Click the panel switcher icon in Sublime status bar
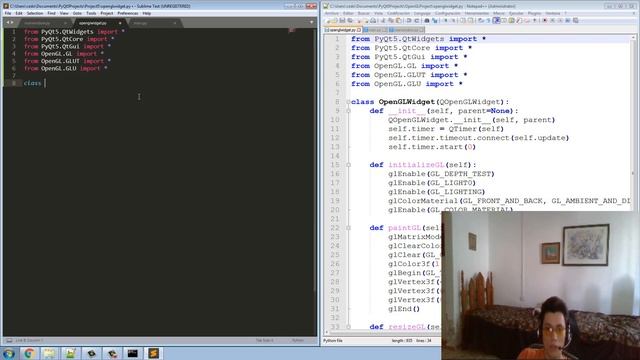Screen dimensions: 640x360 9,340
